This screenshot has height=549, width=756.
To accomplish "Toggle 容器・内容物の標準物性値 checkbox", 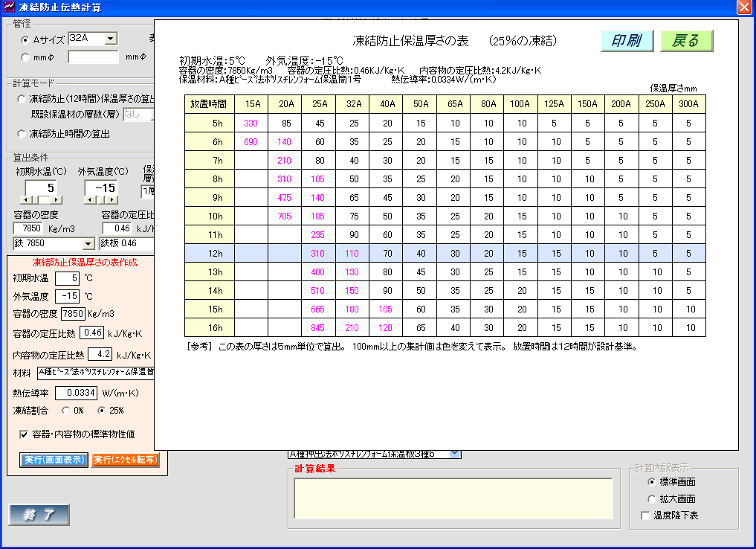I will [x=23, y=434].
